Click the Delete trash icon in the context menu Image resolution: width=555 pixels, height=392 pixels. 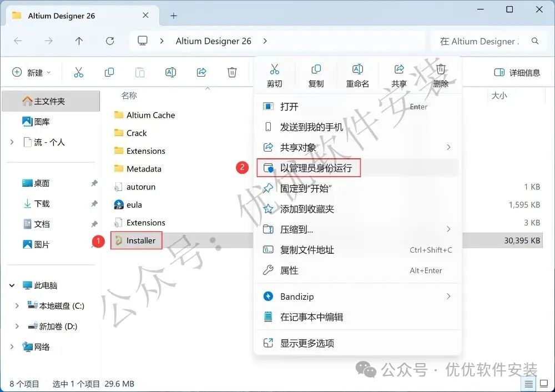click(441, 69)
